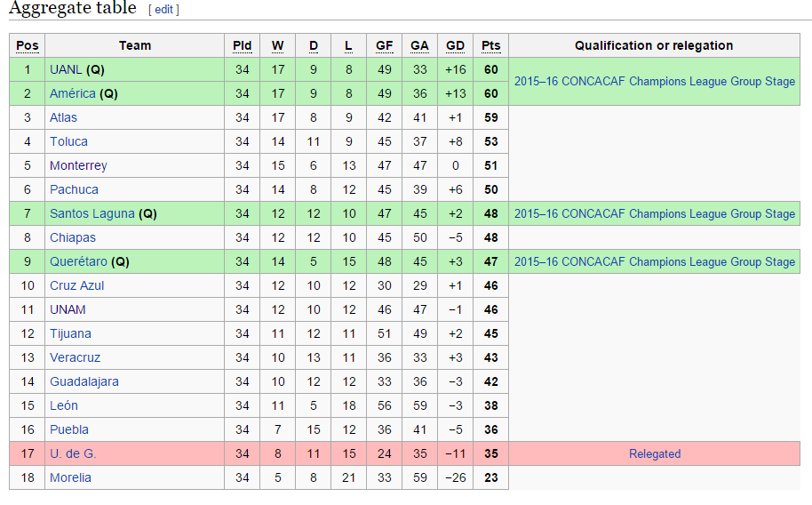Click the Relegated link

655,453
